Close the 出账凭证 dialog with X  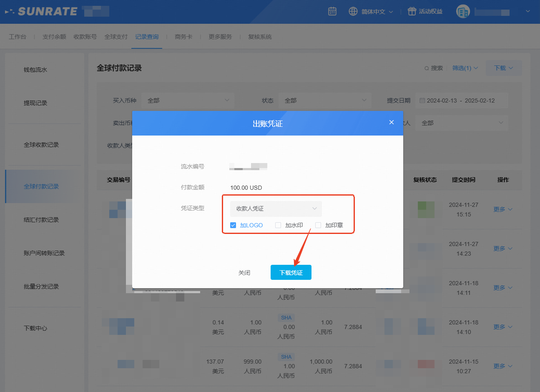click(x=391, y=122)
